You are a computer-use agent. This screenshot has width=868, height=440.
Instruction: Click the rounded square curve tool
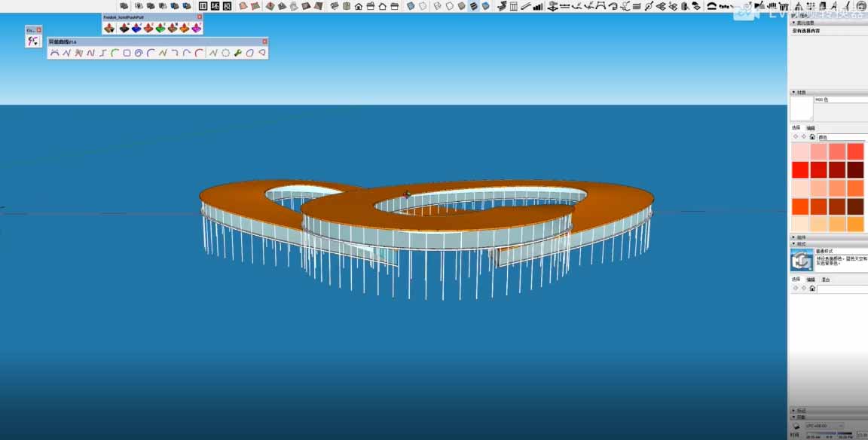tap(127, 53)
